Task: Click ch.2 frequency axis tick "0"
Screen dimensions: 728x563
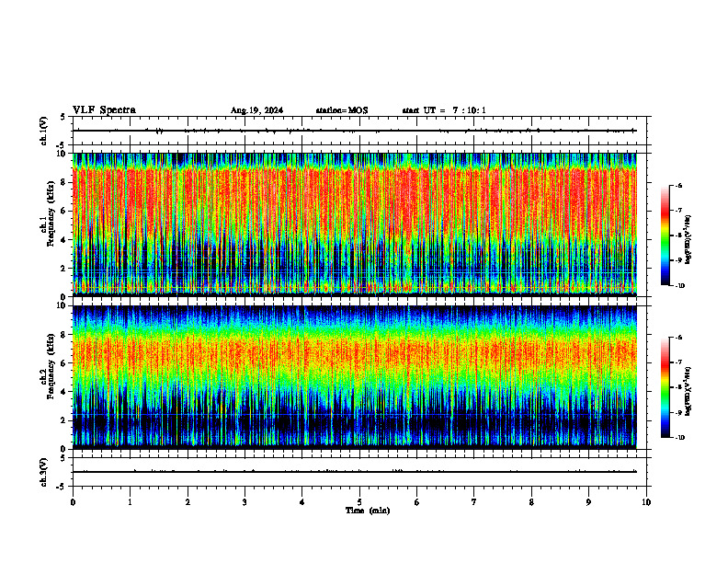Action: [63, 449]
